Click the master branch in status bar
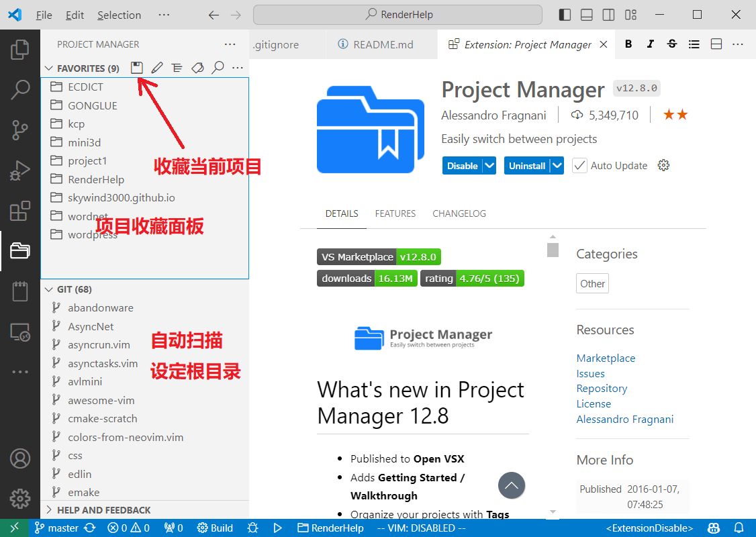 coord(56,528)
